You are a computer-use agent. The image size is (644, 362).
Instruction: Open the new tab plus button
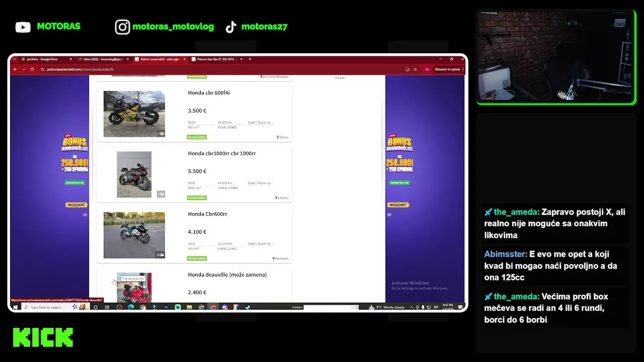pyautogui.click(x=250, y=59)
